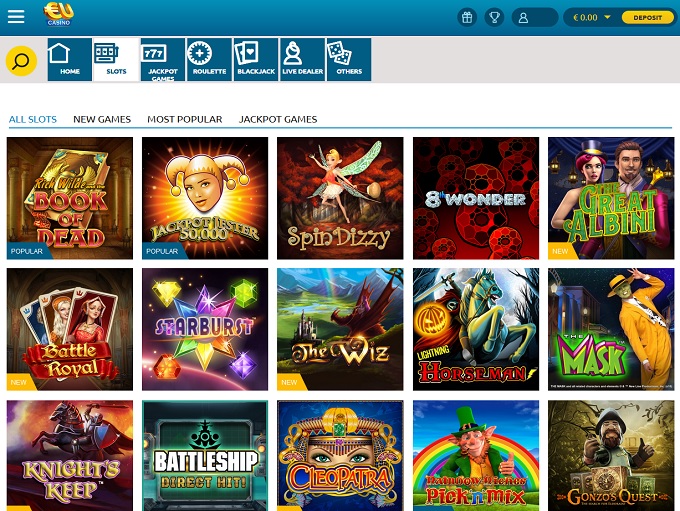The width and height of the screenshot is (680, 511).
Task: Open the trophy rewards icon
Action: [494, 17]
